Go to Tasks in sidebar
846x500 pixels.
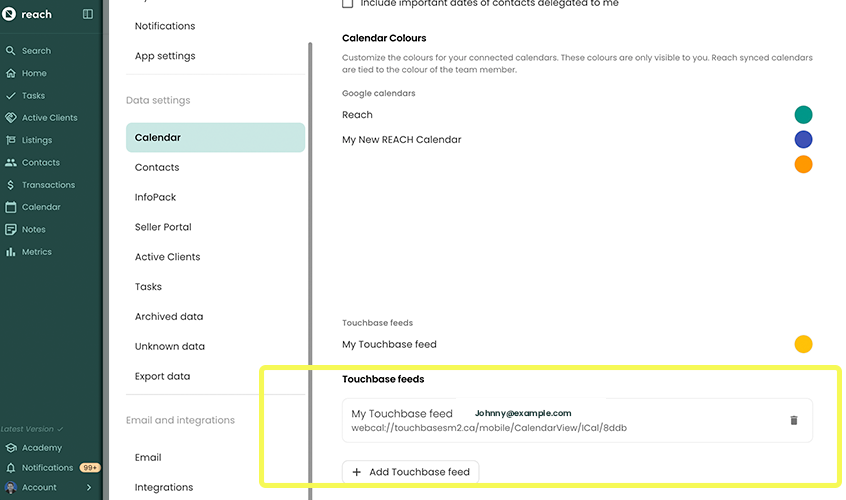pos(33,96)
